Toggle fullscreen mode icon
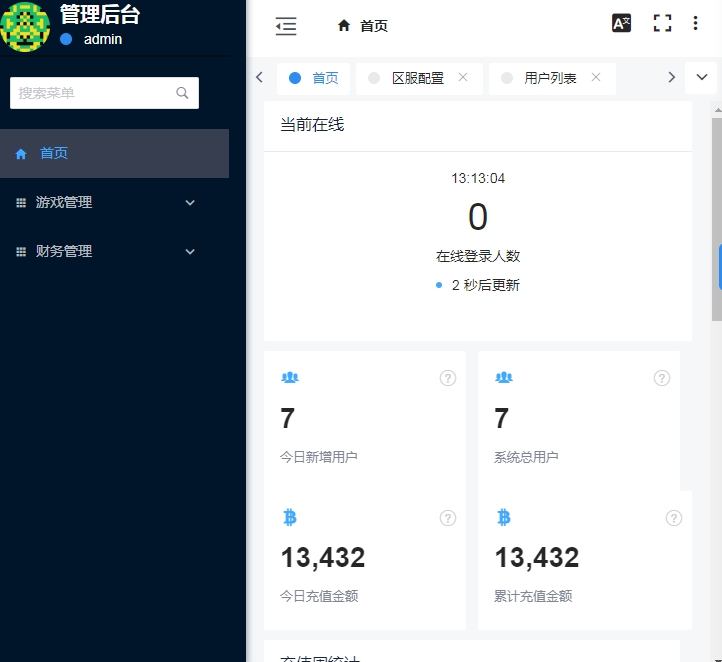Image resolution: width=722 pixels, height=662 pixels. click(x=662, y=24)
